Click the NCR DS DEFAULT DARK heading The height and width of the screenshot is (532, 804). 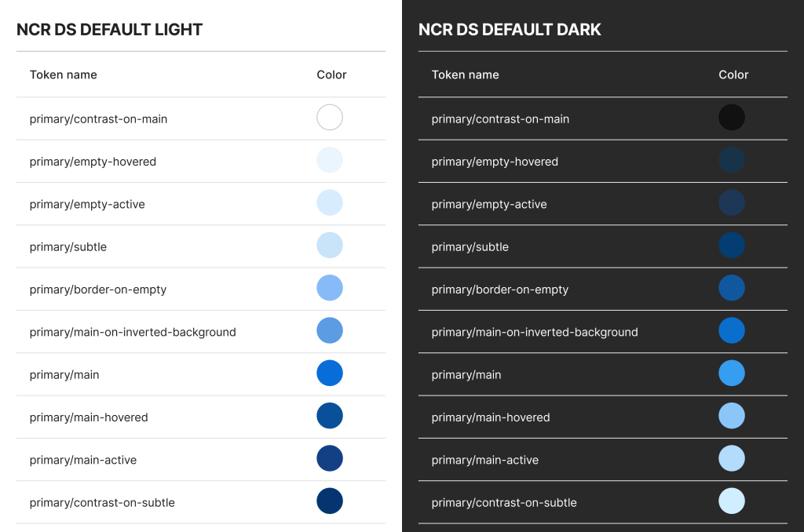point(510,30)
